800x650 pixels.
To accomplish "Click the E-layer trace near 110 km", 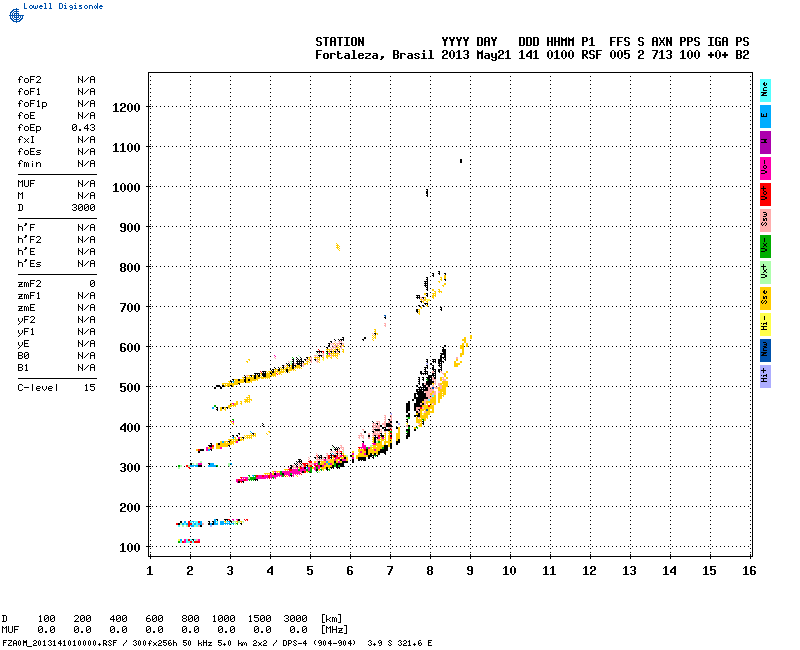I will click(x=189, y=541).
